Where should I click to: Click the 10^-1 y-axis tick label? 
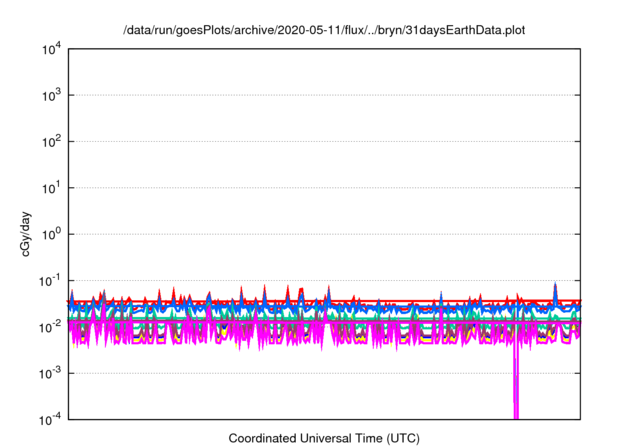point(50,281)
